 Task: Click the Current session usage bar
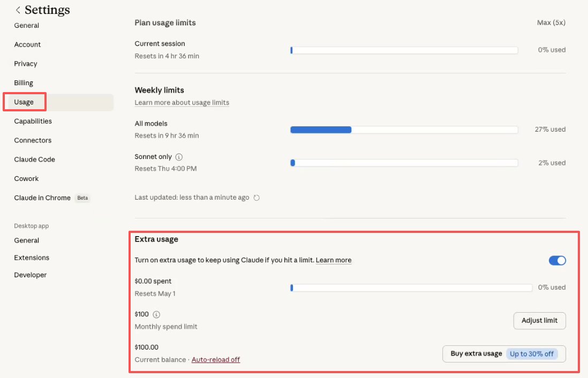[x=404, y=50]
